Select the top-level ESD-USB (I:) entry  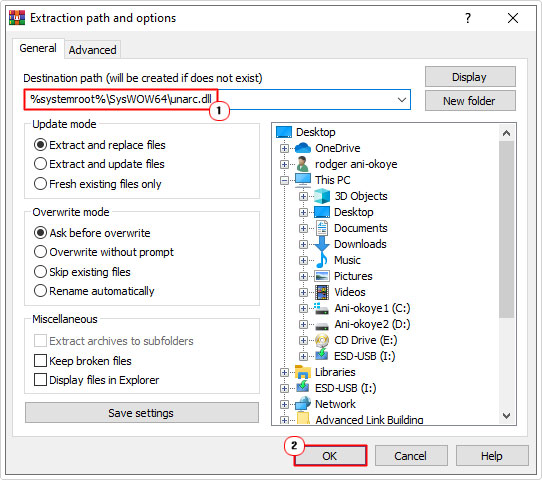pyautogui.click(x=346, y=388)
